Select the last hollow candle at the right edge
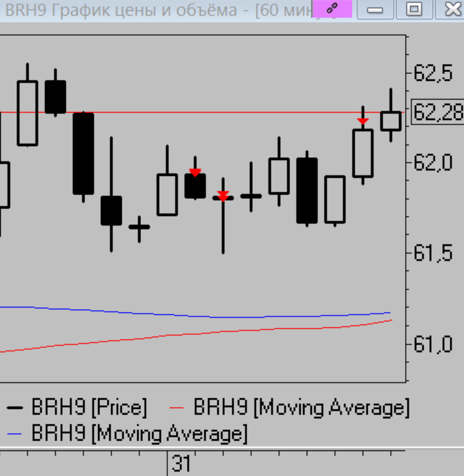 [x=391, y=121]
